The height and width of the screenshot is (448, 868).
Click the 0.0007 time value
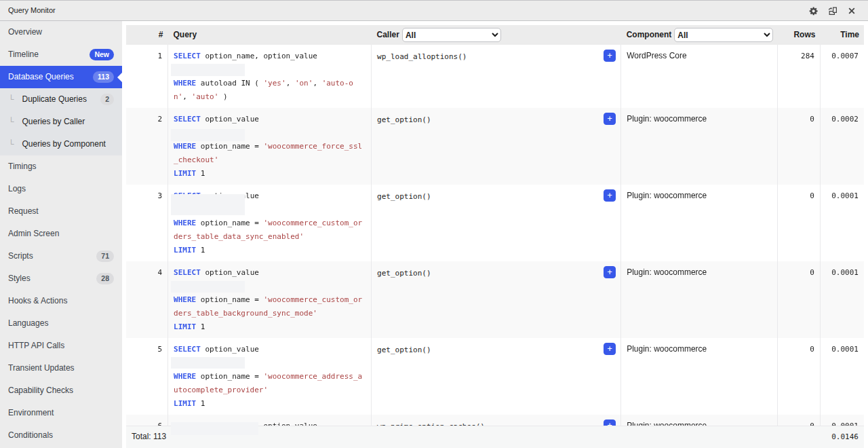(845, 56)
